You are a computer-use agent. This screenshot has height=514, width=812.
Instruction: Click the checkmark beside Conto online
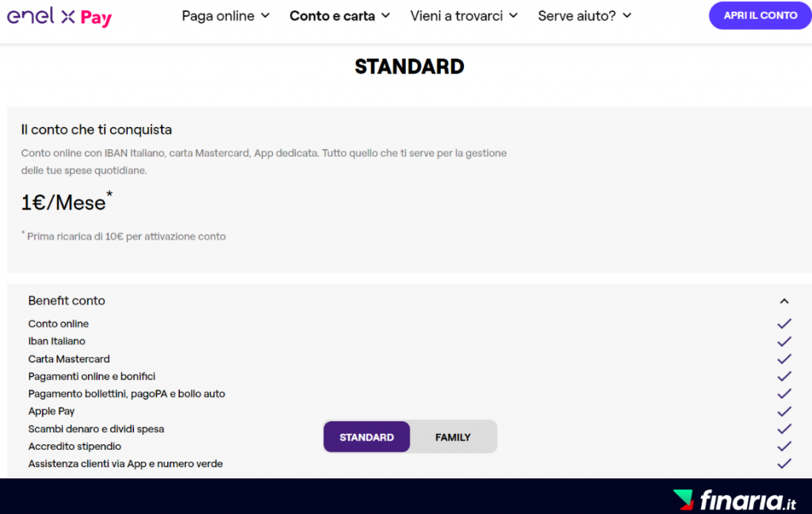784,324
